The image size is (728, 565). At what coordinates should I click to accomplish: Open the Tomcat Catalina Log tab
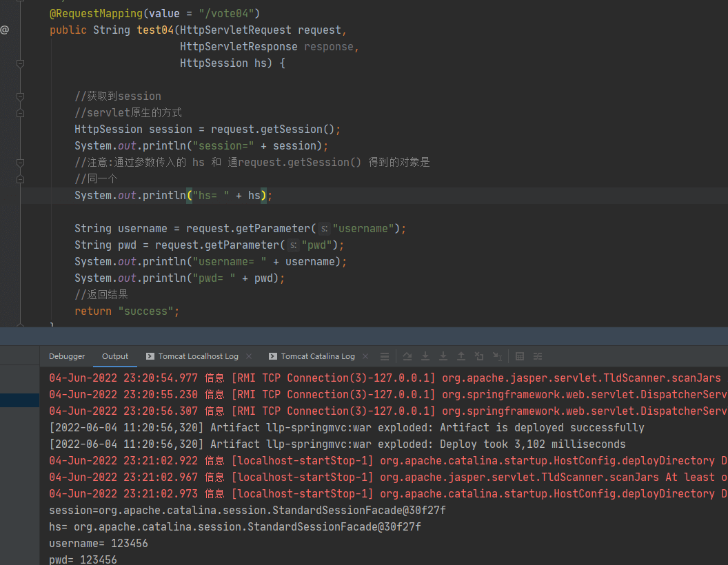pyautogui.click(x=318, y=356)
